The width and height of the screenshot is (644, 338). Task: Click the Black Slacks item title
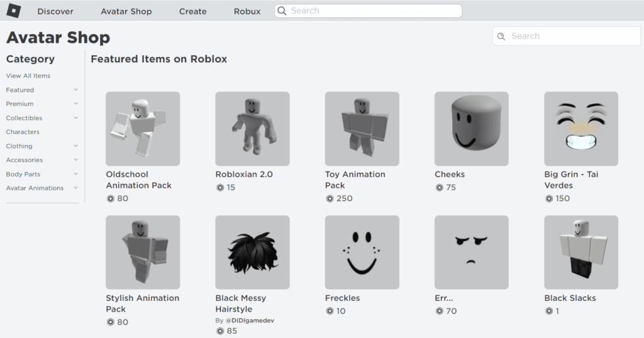click(570, 298)
